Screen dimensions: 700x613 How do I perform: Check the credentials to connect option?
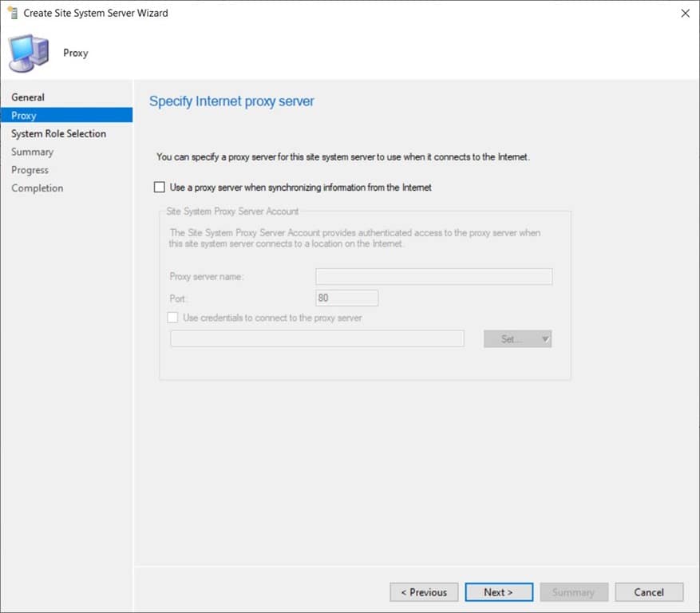[172, 318]
